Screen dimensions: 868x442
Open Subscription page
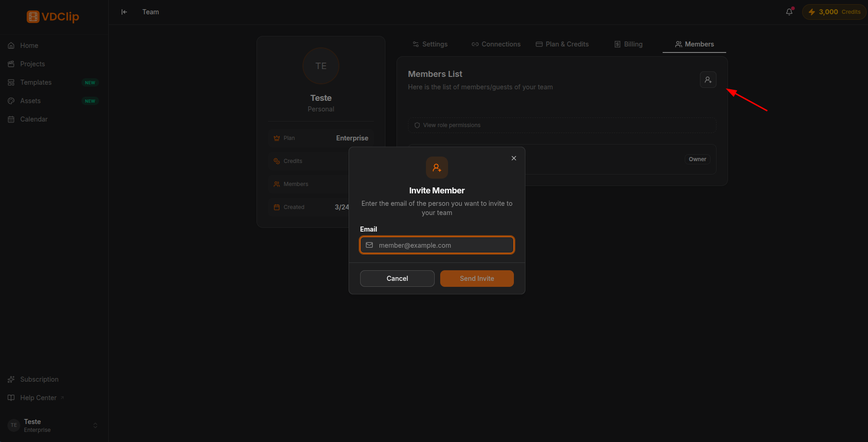pyautogui.click(x=54, y=379)
